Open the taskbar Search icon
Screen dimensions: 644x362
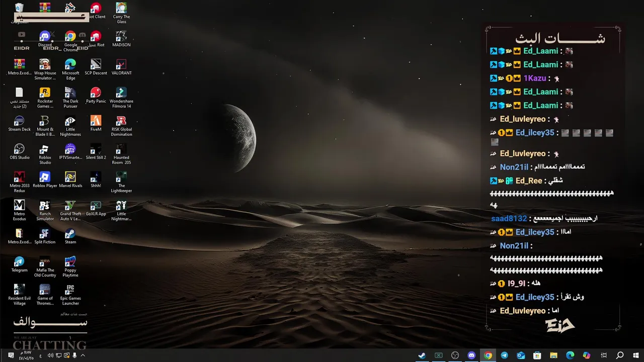[620, 355]
